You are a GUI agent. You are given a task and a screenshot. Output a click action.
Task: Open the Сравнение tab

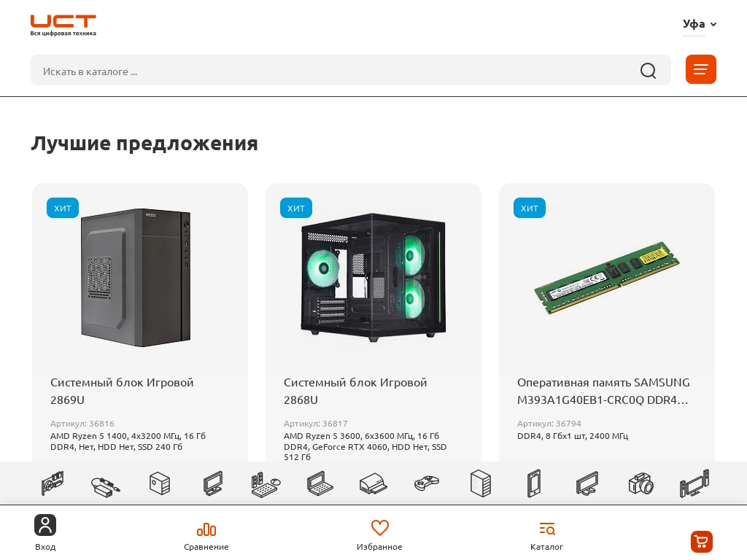206,536
